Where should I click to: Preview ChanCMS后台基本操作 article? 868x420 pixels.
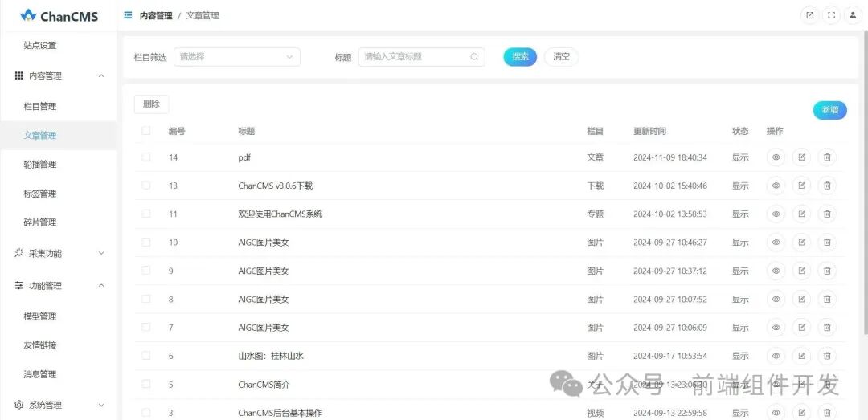776,412
